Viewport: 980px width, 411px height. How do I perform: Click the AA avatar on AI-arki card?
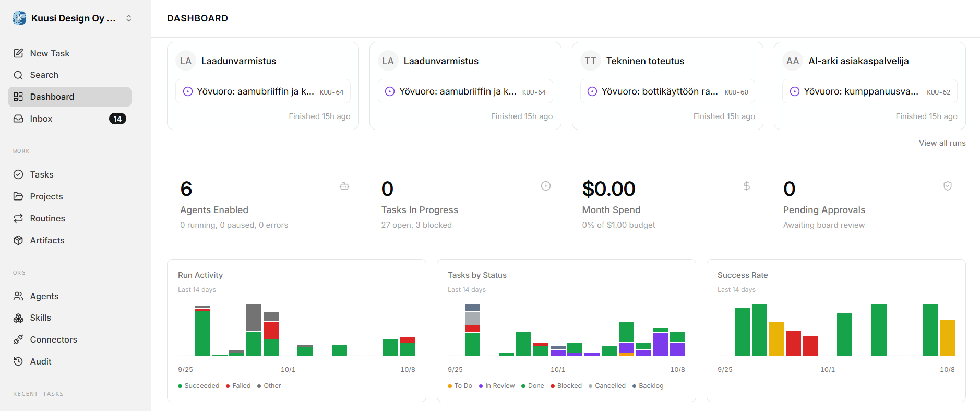click(x=793, y=61)
